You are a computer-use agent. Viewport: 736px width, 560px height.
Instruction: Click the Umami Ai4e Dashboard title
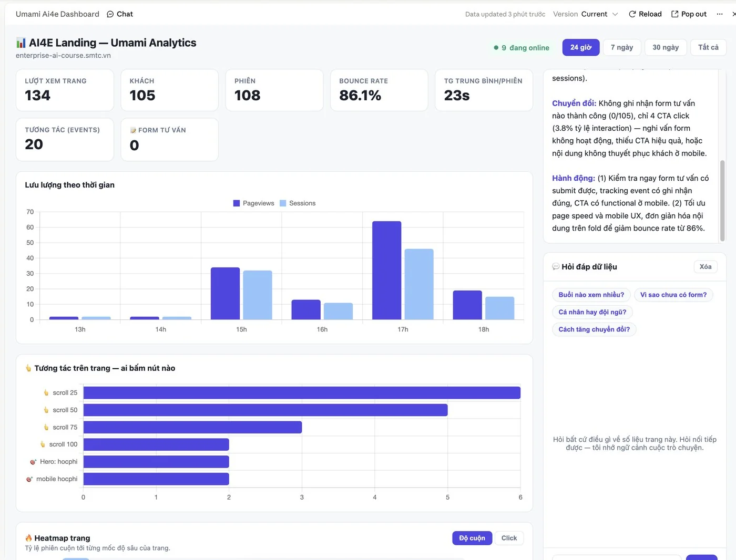coord(57,14)
